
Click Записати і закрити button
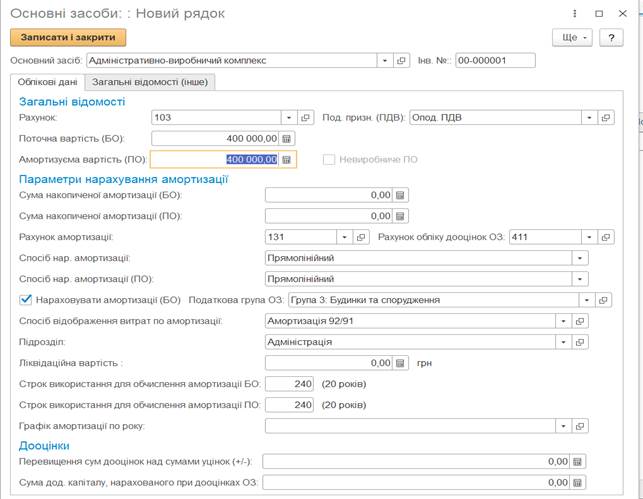(x=68, y=37)
